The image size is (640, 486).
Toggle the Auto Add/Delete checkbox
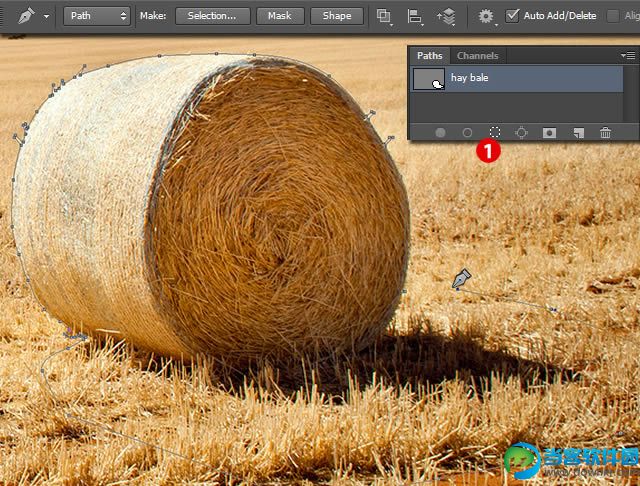coord(513,16)
